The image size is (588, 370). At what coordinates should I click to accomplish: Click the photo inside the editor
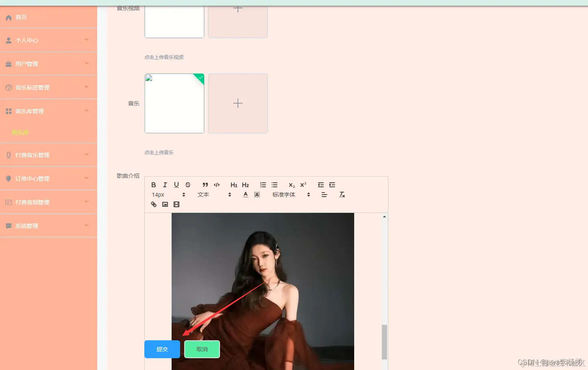point(263,291)
